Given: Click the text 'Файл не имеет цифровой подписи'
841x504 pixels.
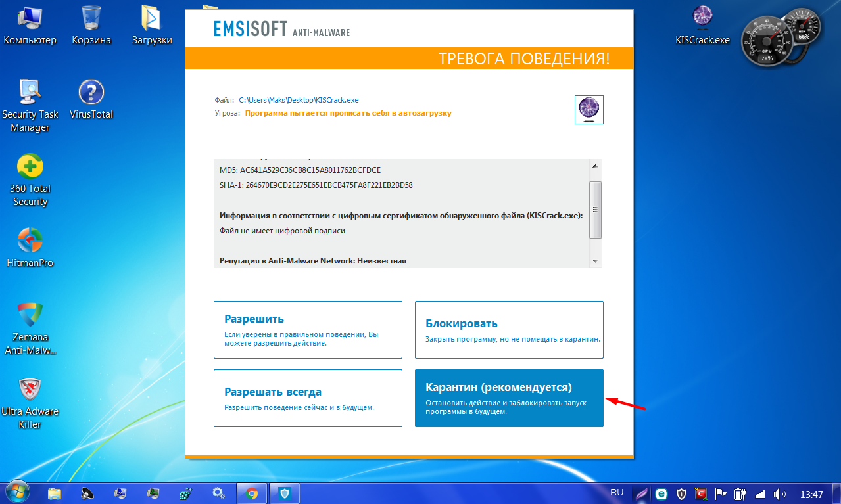Looking at the screenshot, I should pyautogui.click(x=282, y=231).
